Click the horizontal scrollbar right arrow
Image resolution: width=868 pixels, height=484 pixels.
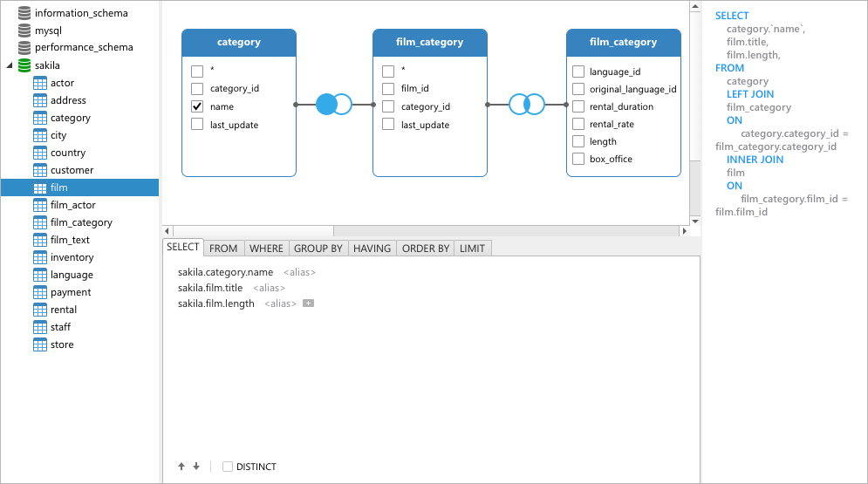[684, 230]
